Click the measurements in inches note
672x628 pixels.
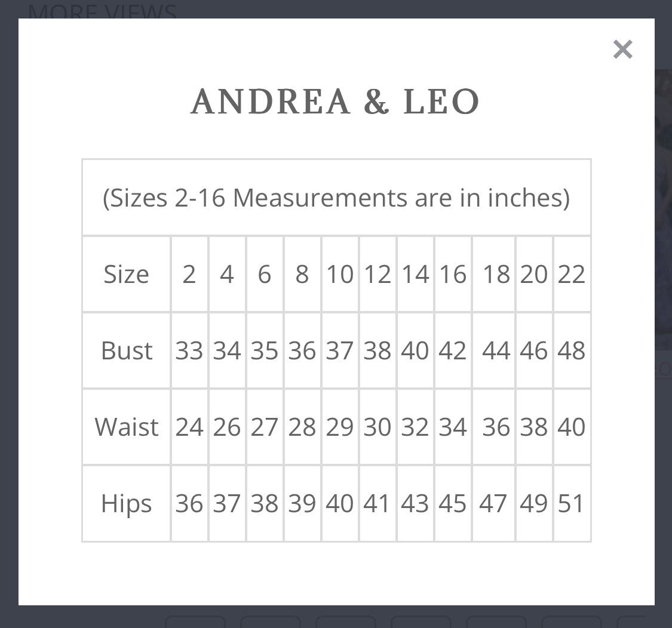pos(336,198)
